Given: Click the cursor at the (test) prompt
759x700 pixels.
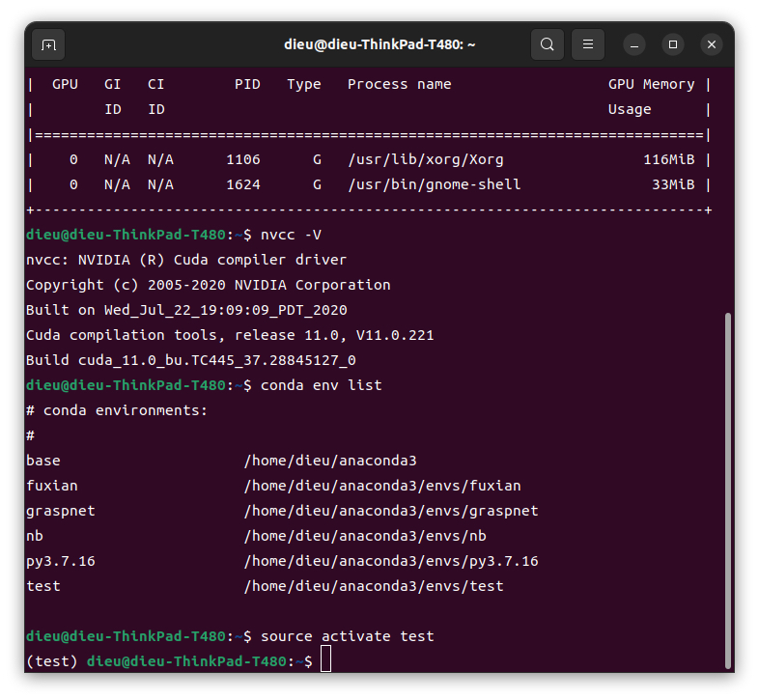Looking at the screenshot, I should coord(325,658).
